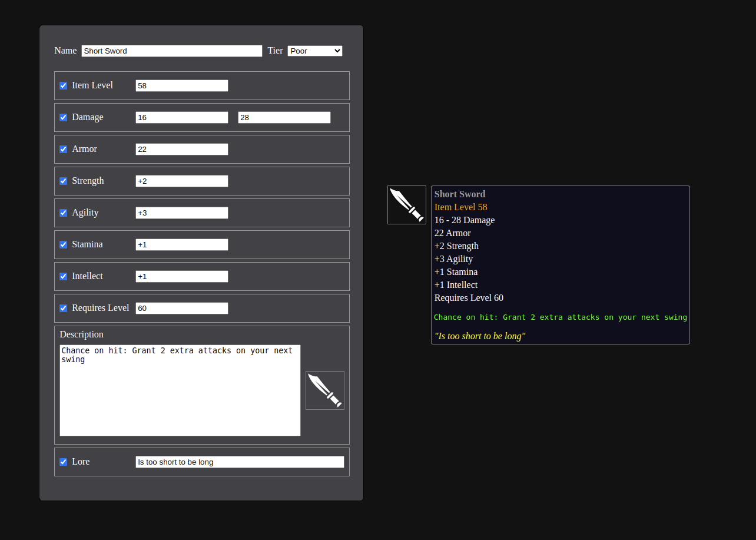
Task: Click the +3 Agility tooltip line
Action: (x=453, y=259)
